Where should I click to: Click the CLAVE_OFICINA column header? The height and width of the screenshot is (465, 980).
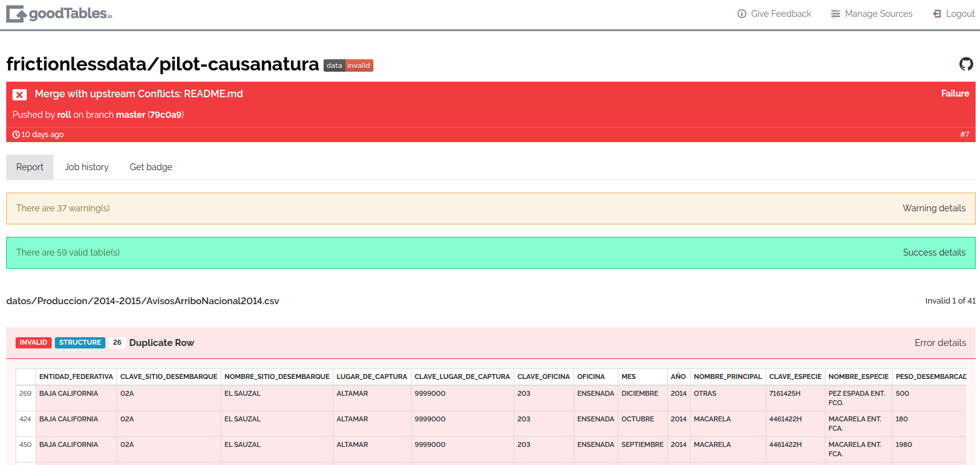544,376
